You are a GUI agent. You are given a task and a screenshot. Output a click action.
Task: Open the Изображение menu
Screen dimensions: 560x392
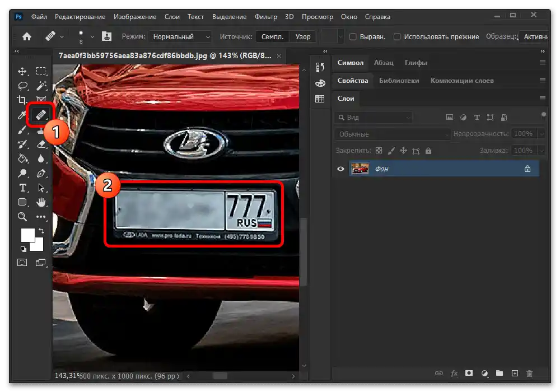click(135, 17)
